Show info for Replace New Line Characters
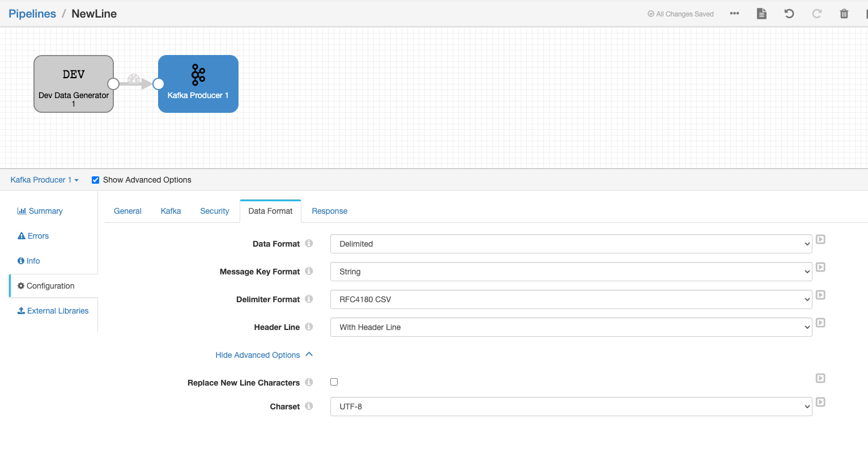The height and width of the screenshot is (457, 868). coord(309,382)
